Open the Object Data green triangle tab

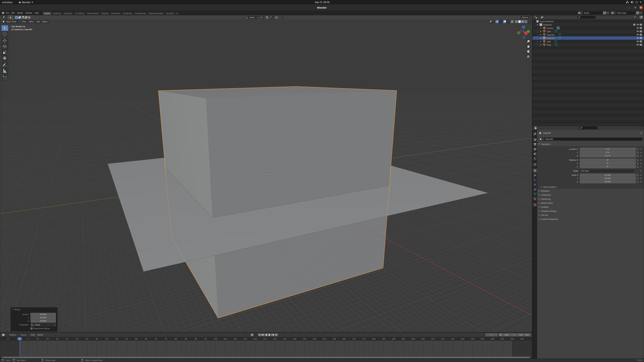tap(535, 194)
